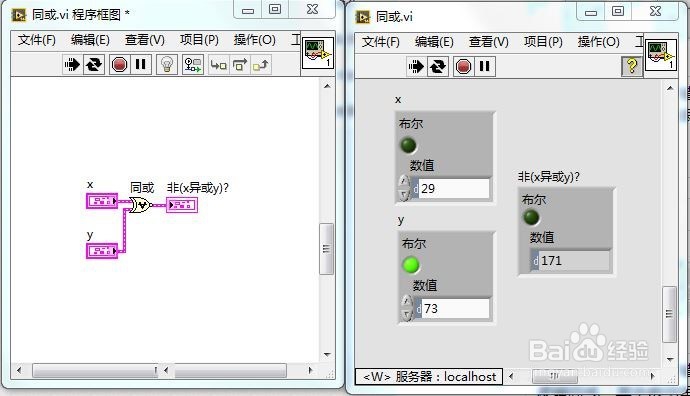This screenshot has width=690, height=396.
Task: Click Pause button in front panel window
Action: pyautogui.click(x=484, y=67)
